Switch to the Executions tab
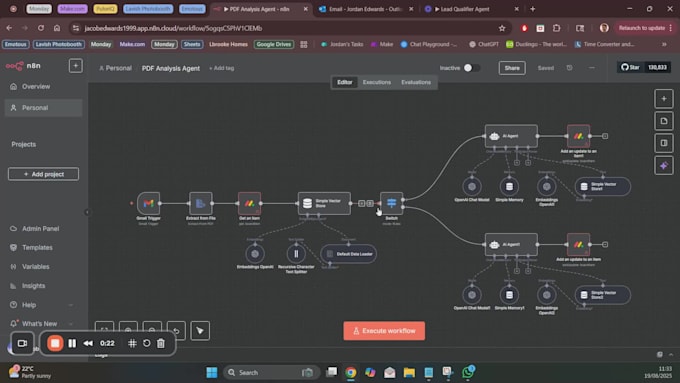The height and width of the screenshot is (383, 680). pos(376,82)
